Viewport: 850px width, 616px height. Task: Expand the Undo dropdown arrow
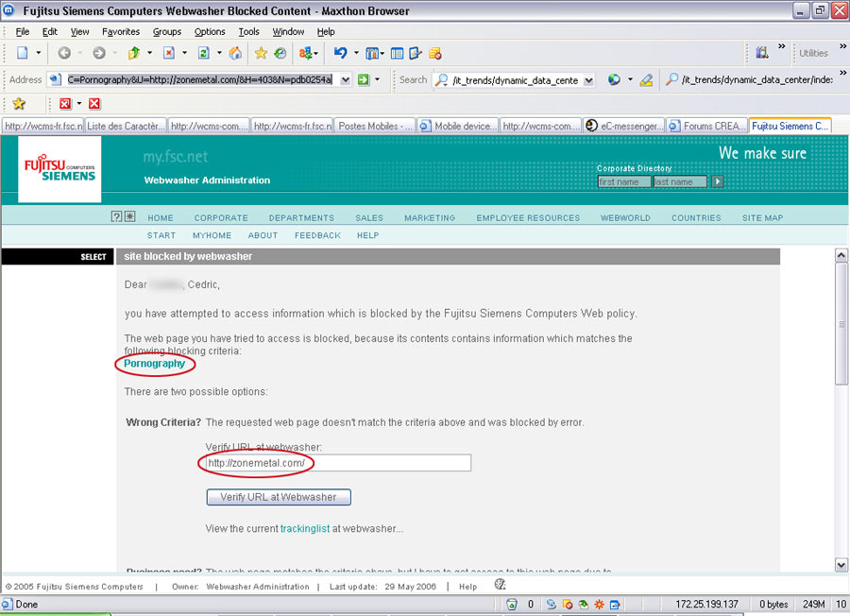tap(356, 53)
